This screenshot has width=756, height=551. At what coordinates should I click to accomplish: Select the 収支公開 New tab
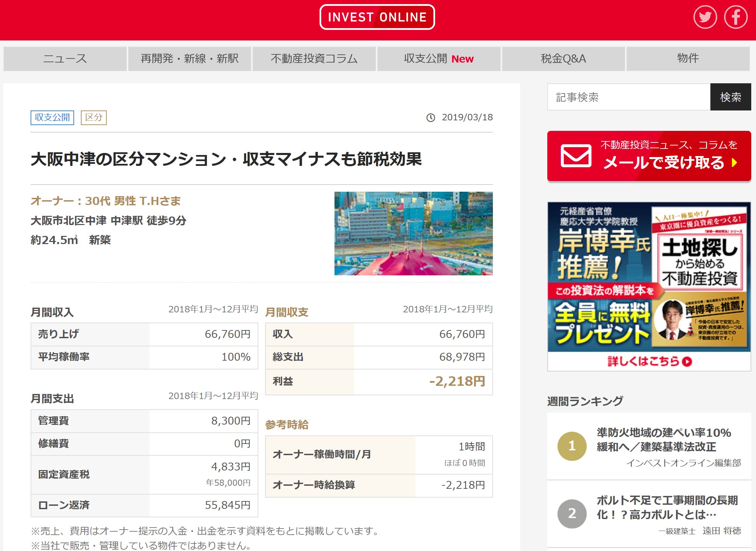click(x=439, y=59)
